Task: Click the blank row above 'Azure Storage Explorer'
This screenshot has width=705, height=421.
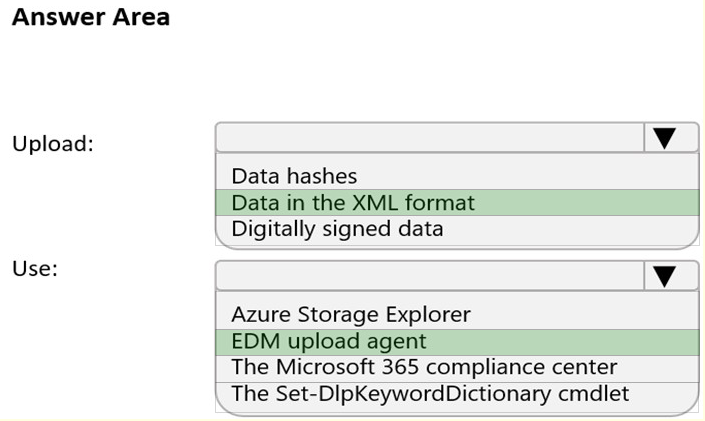Action: click(456, 296)
